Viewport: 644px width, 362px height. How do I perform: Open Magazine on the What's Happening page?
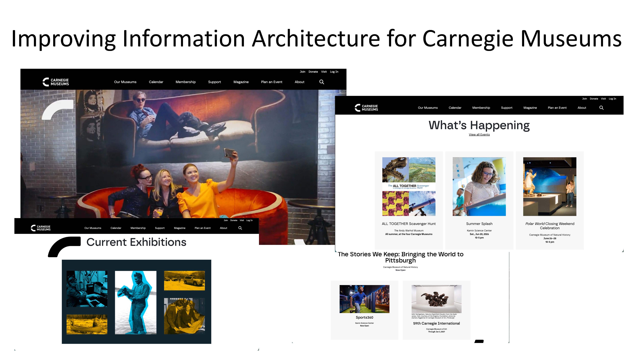[x=530, y=108]
